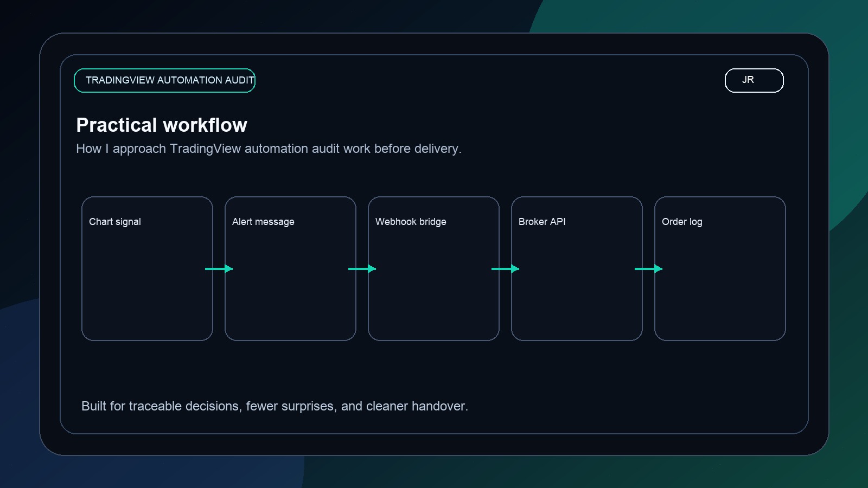This screenshot has height=488, width=868.
Task: Click the Webhook bridge label text
Action: [x=411, y=221]
